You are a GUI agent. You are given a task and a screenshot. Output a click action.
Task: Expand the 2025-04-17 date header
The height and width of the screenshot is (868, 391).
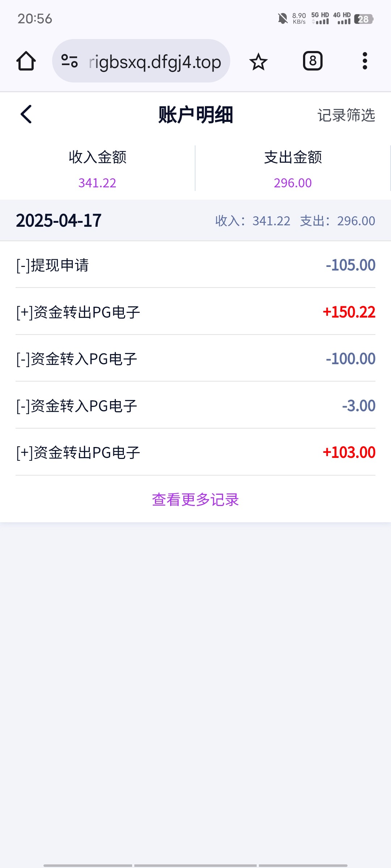(59, 221)
